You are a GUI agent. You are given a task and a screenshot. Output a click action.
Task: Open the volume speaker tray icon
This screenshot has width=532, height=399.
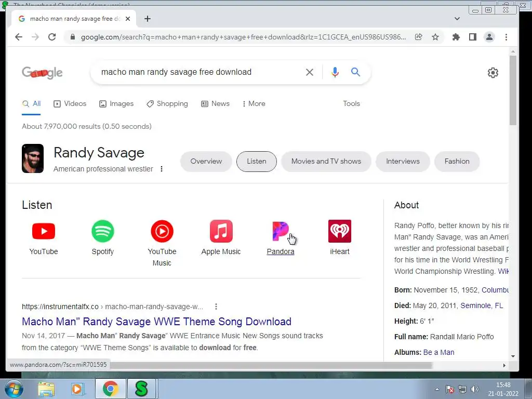pos(475,389)
